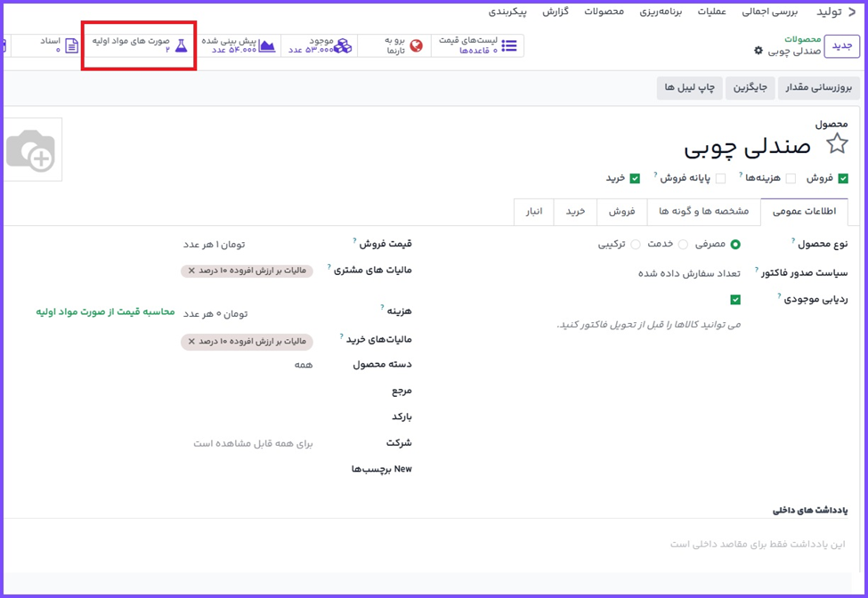Click the price lists list icon
The width and height of the screenshot is (868, 598).
click(x=509, y=45)
